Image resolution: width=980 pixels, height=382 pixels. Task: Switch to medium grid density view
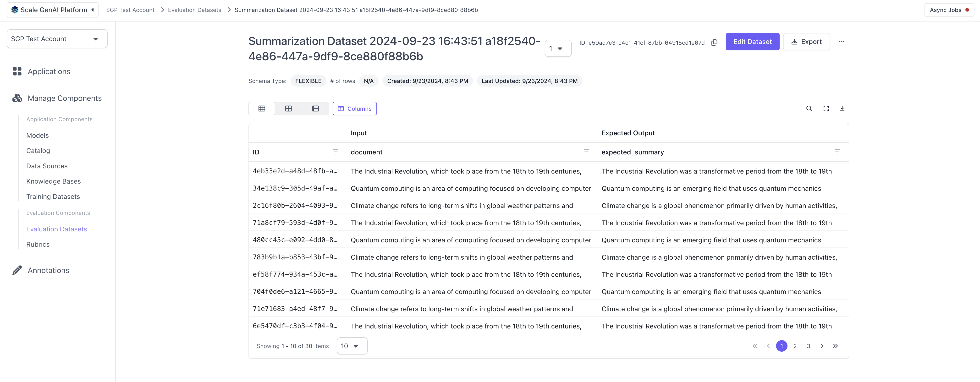tap(289, 109)
